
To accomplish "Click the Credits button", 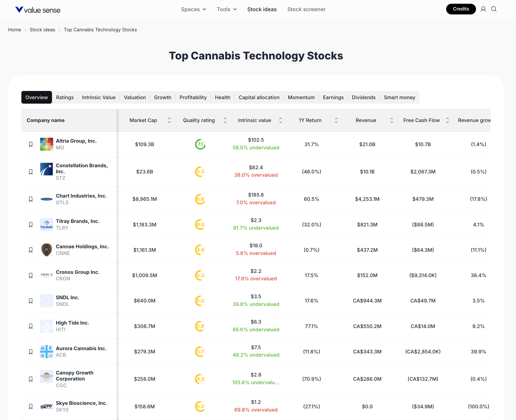I will point(461,9).
